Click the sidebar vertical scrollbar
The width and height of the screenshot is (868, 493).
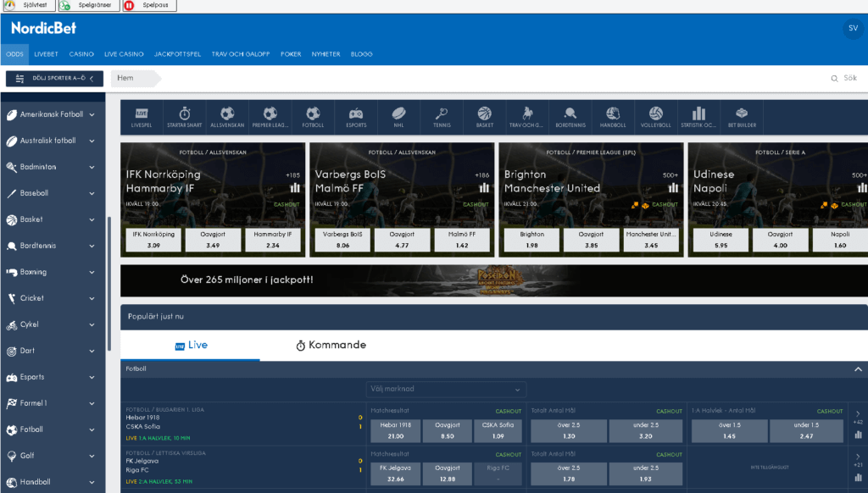pyautogui.click(x=109, y=284)
